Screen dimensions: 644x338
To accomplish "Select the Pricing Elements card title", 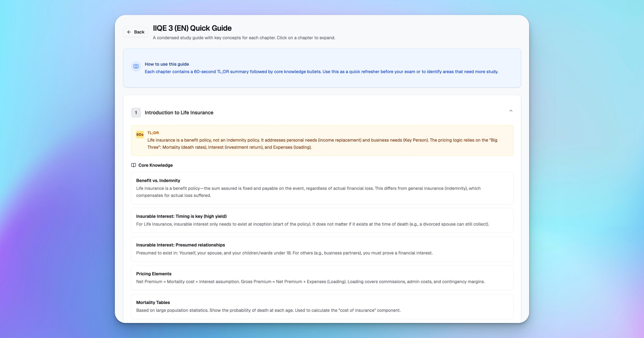I will point(154,274).
